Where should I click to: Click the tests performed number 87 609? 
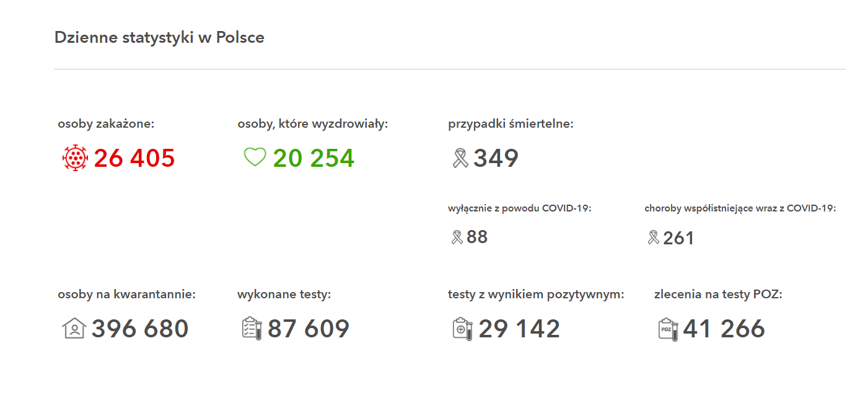coord(309,329)
